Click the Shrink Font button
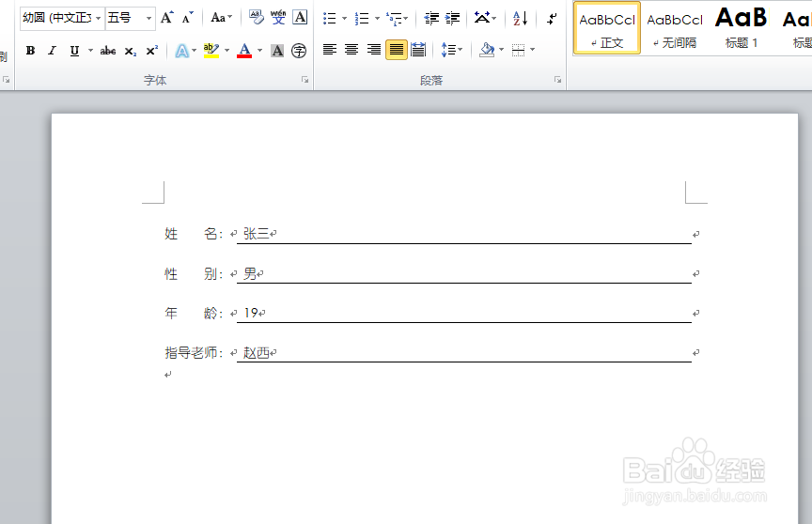 pos(187,18)
